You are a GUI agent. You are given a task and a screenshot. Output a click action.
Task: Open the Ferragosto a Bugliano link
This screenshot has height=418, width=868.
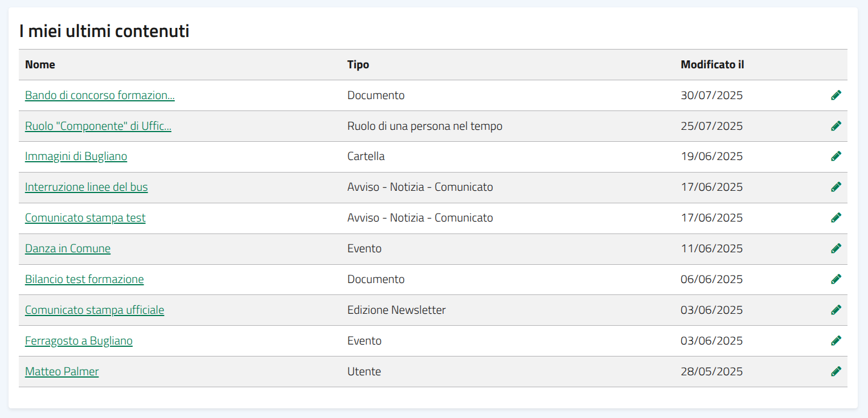pos(79,341)
